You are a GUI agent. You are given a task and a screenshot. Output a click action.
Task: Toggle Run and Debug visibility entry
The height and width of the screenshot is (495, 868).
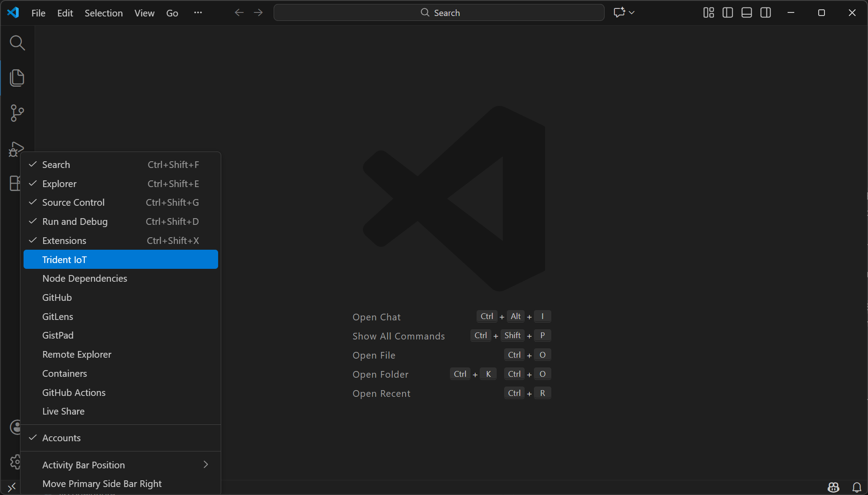point(121,221)
